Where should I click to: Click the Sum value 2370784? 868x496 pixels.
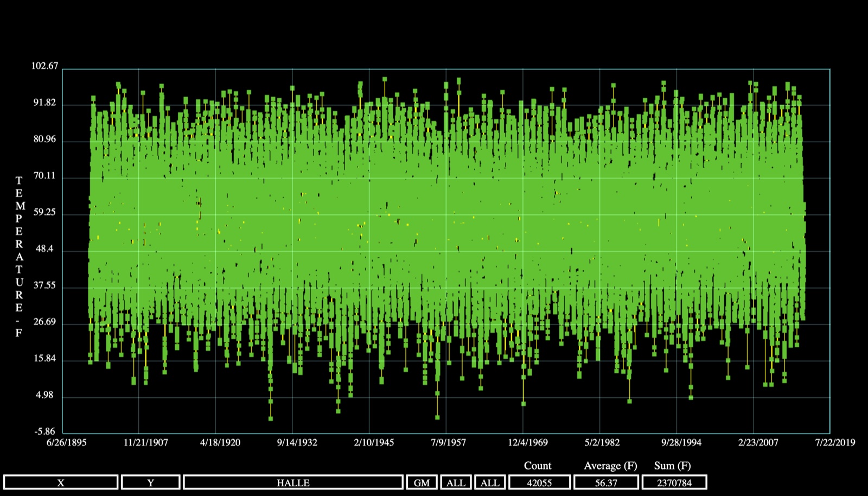674,482
